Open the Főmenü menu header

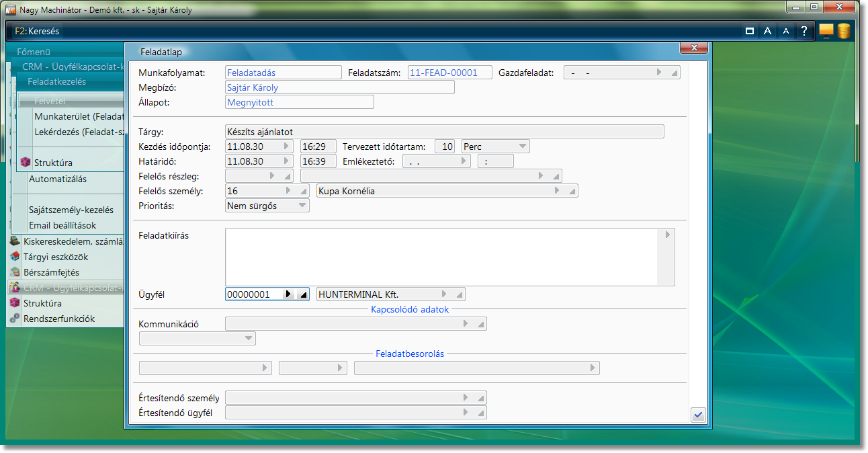point(34,52)
